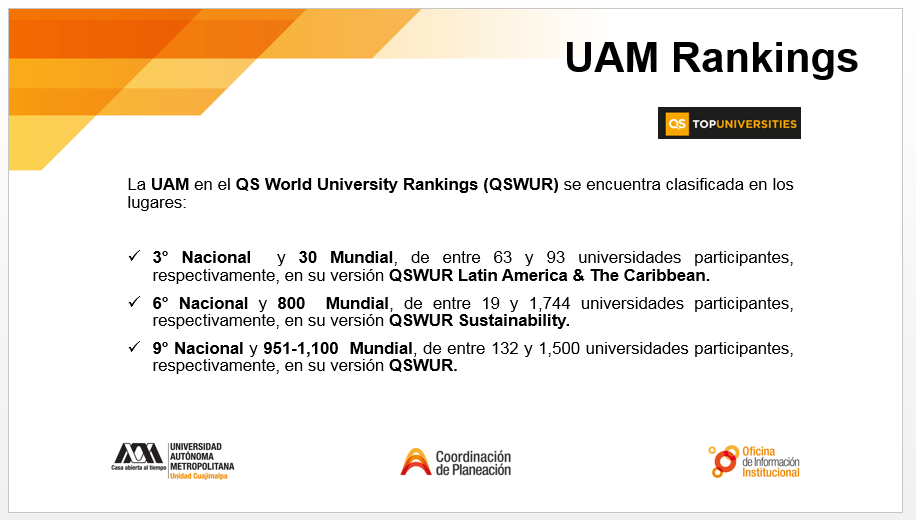Click checkmark bullet beside '3° Nacional'
The image size is (916, 520).
[134, 256]
